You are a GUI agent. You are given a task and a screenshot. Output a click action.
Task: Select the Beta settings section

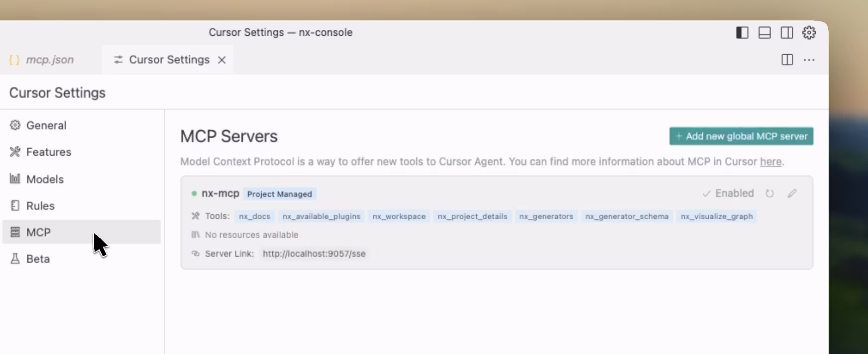(x=38, y=259)
